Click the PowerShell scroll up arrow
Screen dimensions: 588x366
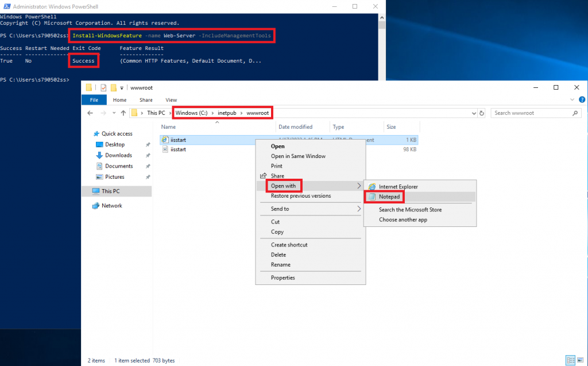click(x=382, y=17)
